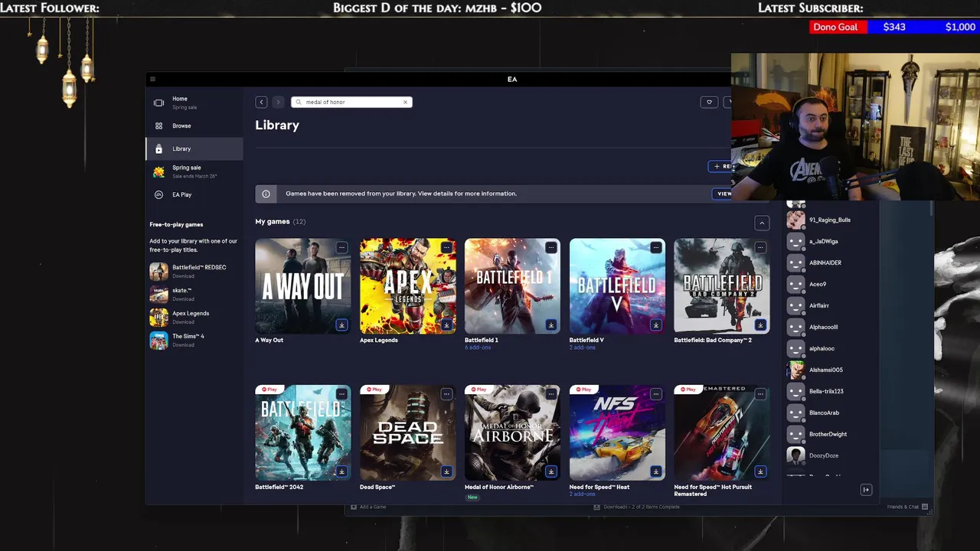Open options menu on Battlefield 1 tile
Viewport: 980px width, 551px height.
(x=550, y=247)
